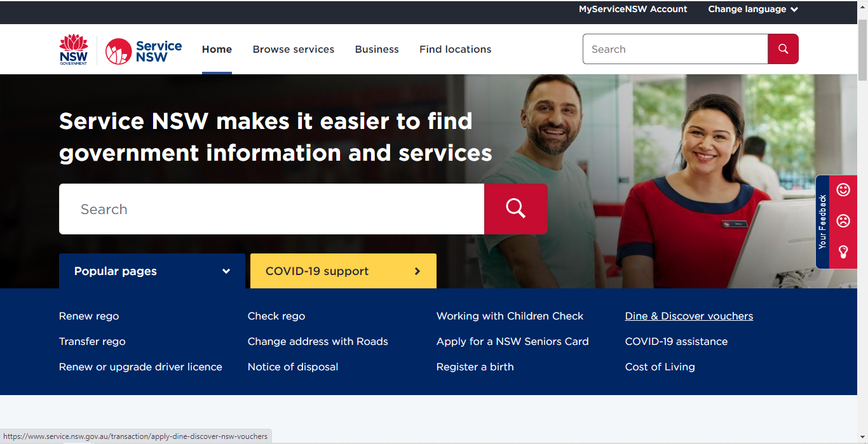This screenshot has height=444, width=868.
Task: Click the Service NSW logo
Action: (144, 51)
